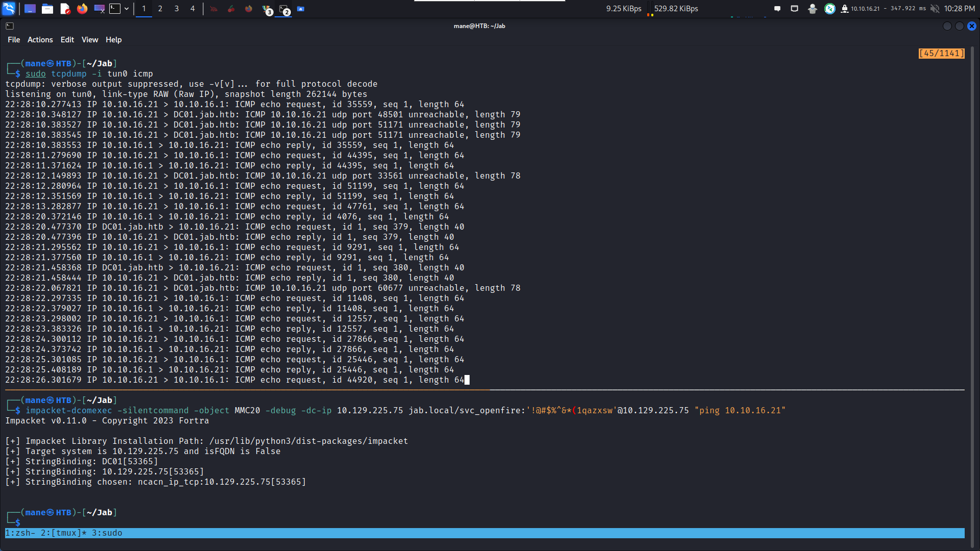
Task: Launch terminal emulator from panel
Action: [x=115, y=9]
